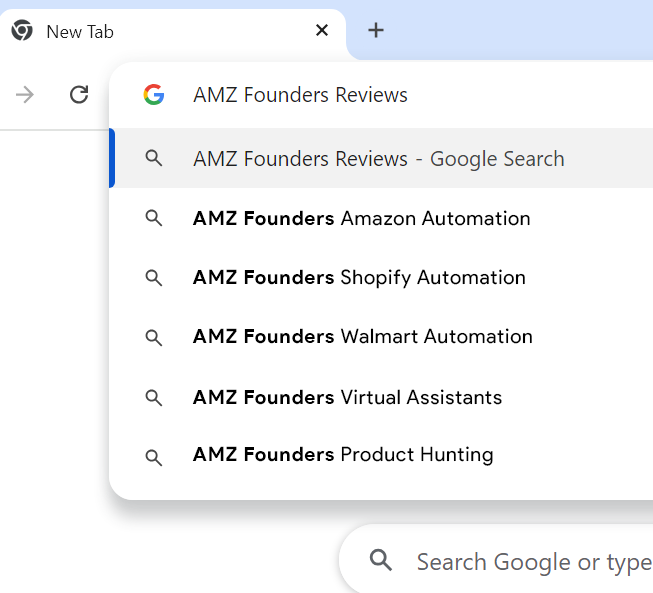
Task: Click the Chrome favicon on New Tab
Action: (x=22, y=31)
